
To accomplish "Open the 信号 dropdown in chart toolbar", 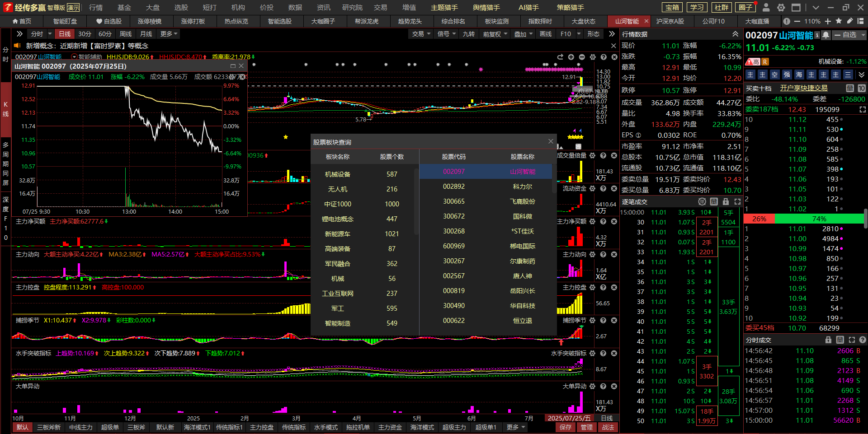I will (x=446, y=34).
